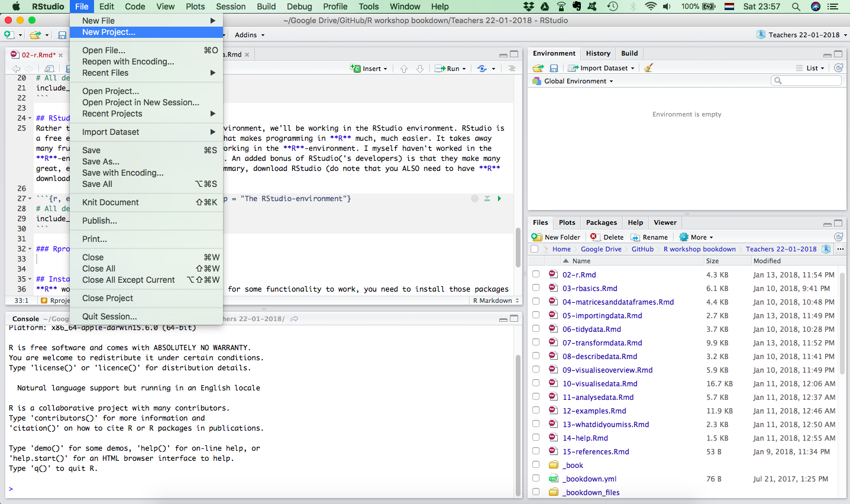Tick checkbox for 12-examples.Rmd
The height and width of the screenshot is (504, 850).
click(536, 411)
